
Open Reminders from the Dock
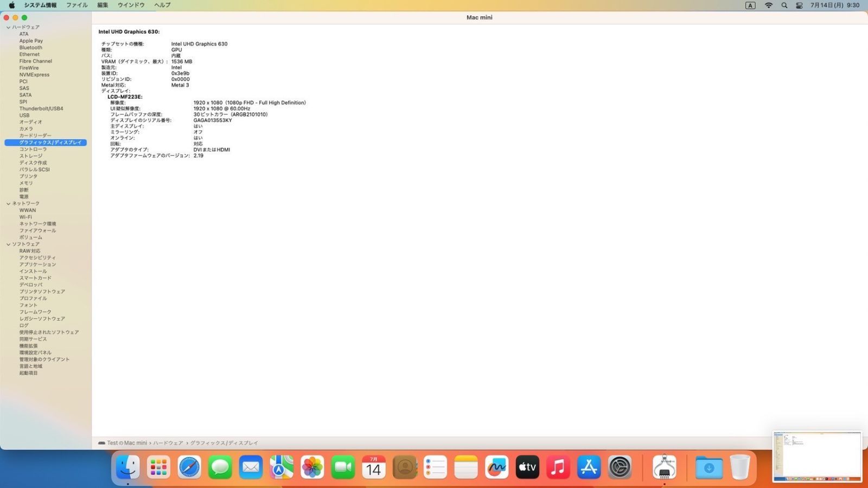click(435, 467)
